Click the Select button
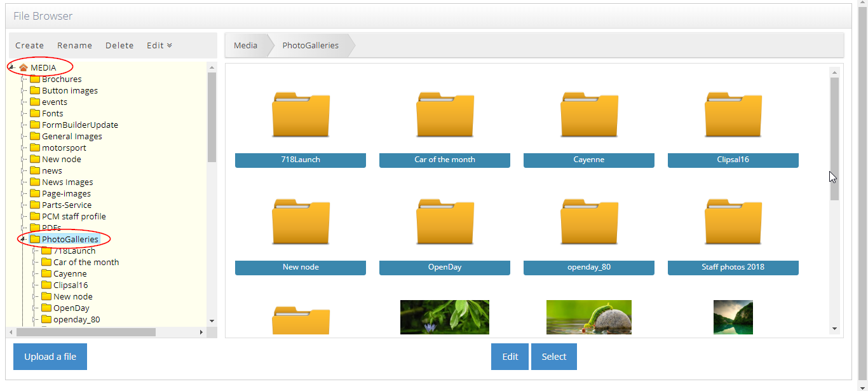Screen dimensions: 868x391 (553, 356)
